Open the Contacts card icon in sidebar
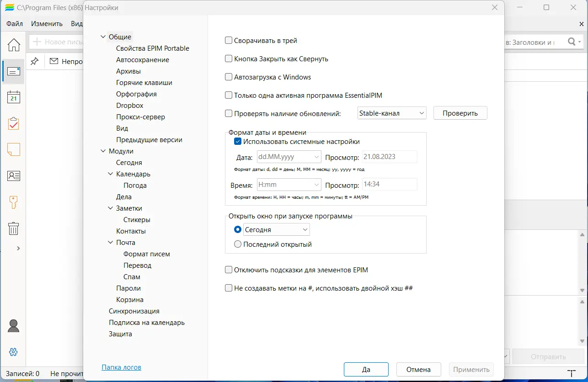The height and width of the screenshot is (382, 588). pos(14,176)
